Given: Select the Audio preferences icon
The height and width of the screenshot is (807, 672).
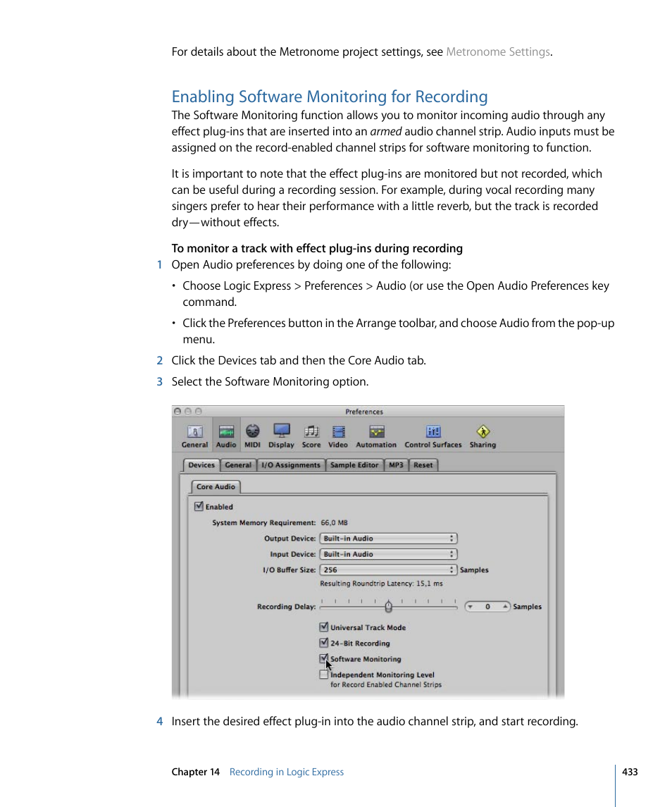Looking at the screenshot, I should tap(226, 436).
